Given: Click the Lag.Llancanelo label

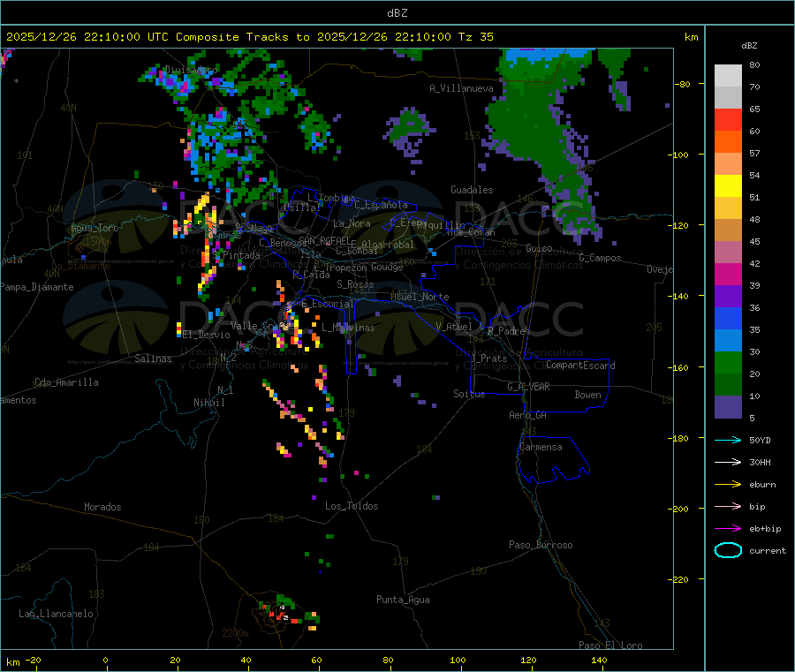Looking at the screenshot, I should pos(56,614).
